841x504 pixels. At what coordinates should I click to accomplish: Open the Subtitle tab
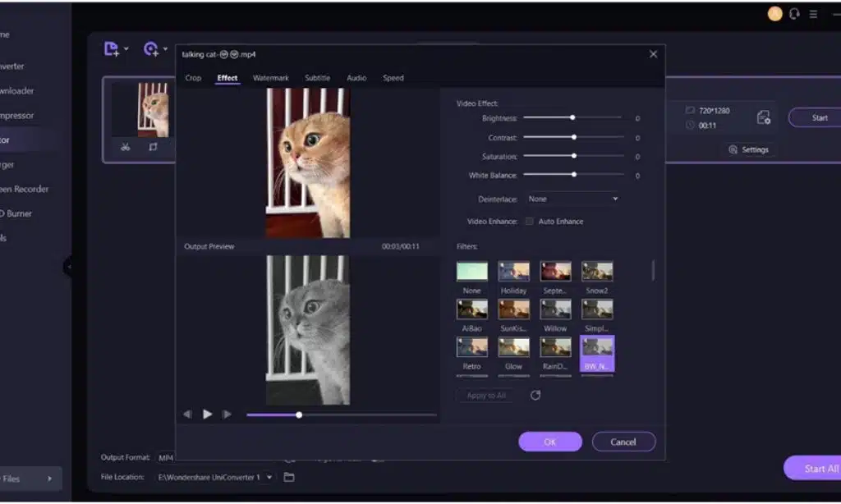click(317, 78)
